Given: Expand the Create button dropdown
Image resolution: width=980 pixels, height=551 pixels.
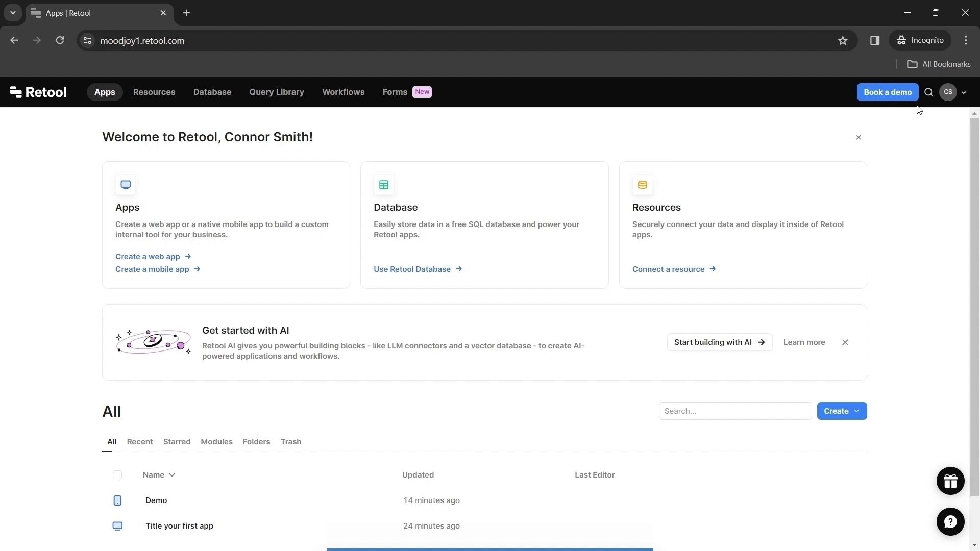Looking at the screenshot, I should point(857,411).
